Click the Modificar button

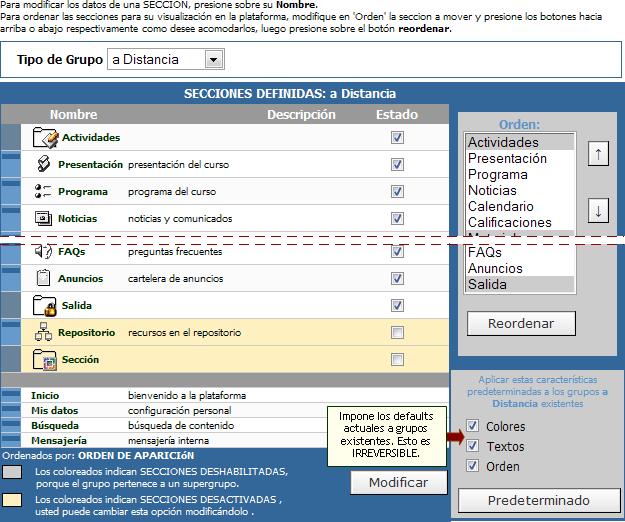pyautogui.click(x=399, y=483)
